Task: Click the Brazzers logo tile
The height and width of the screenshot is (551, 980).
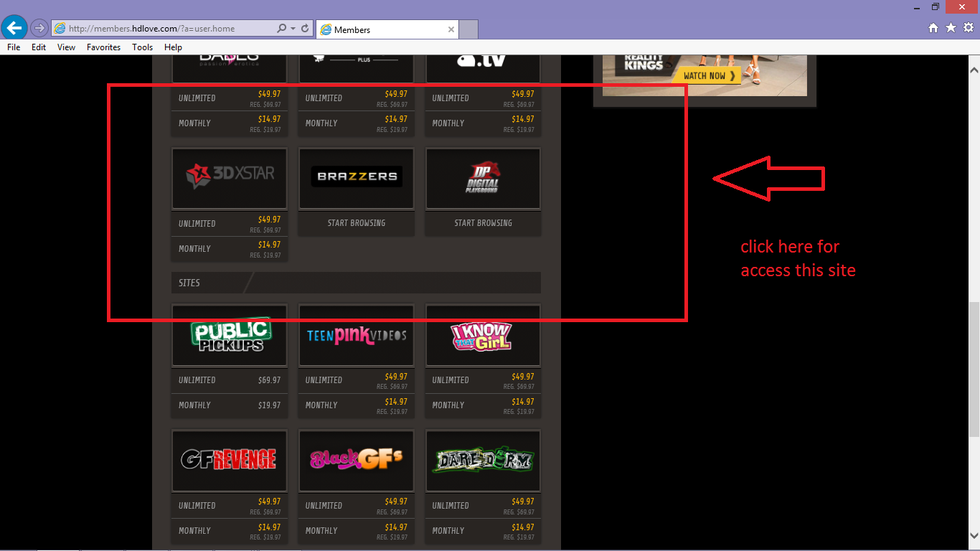Action: click(x=357, y=179)
